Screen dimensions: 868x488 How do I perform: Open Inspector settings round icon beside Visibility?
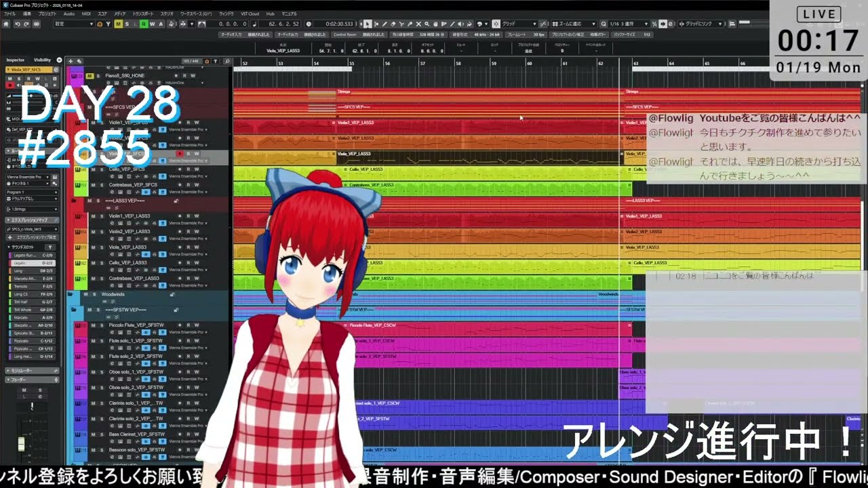point(59,60)
